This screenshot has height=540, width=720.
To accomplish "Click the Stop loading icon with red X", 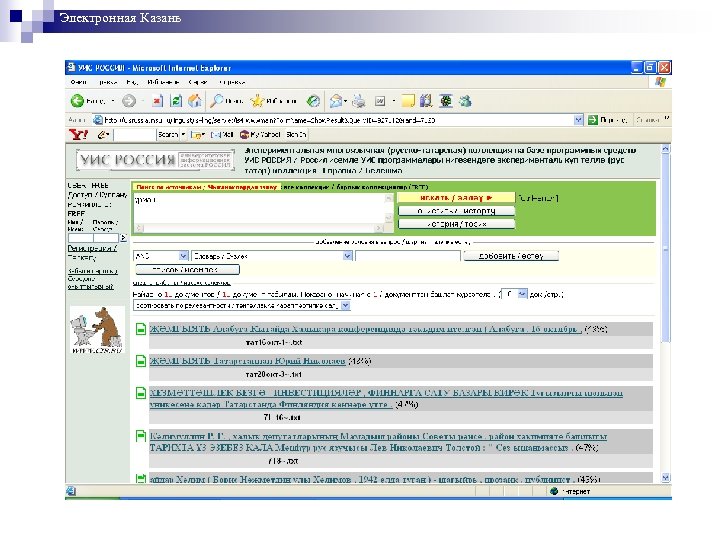I will 158,101.
